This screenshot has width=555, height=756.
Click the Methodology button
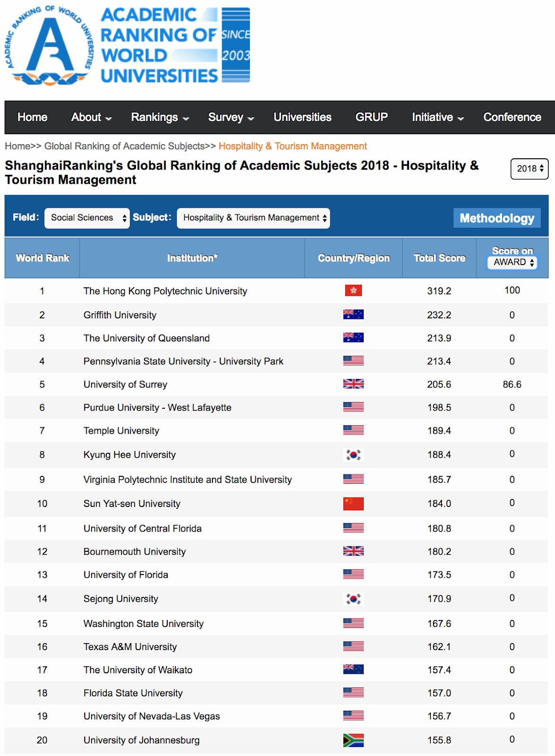pyautogui.click(x=497, y=218)
